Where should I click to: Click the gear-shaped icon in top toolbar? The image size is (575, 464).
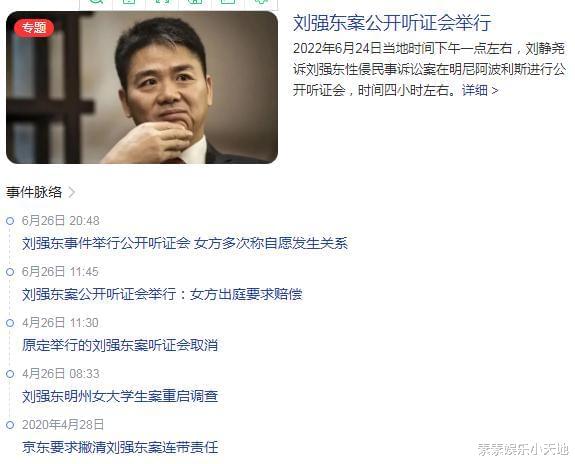(261, 1)
